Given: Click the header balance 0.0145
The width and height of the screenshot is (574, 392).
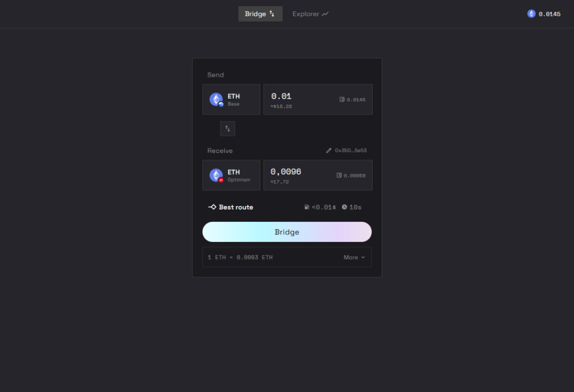Looking at the screenshot, I should [549, 14].
